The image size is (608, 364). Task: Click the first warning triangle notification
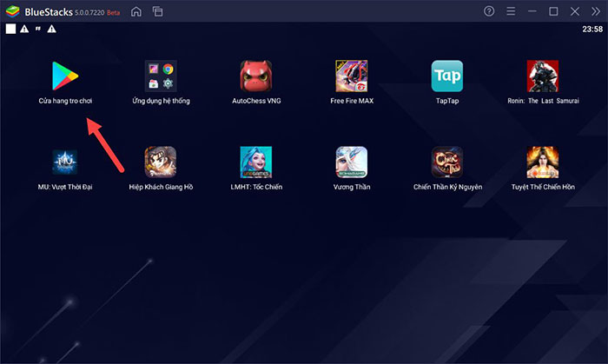24,29
